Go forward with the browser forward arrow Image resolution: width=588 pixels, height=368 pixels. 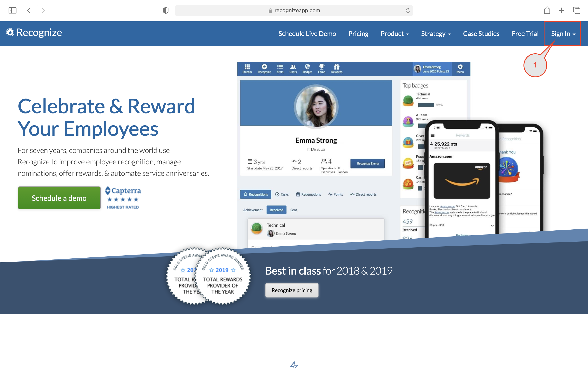[43, 10]
